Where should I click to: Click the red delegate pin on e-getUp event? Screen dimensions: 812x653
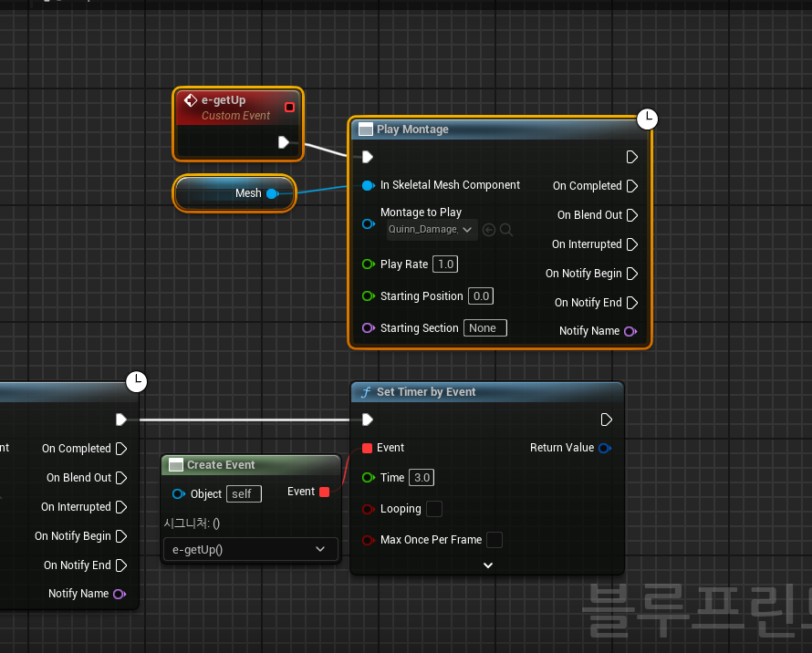point(289,108)
